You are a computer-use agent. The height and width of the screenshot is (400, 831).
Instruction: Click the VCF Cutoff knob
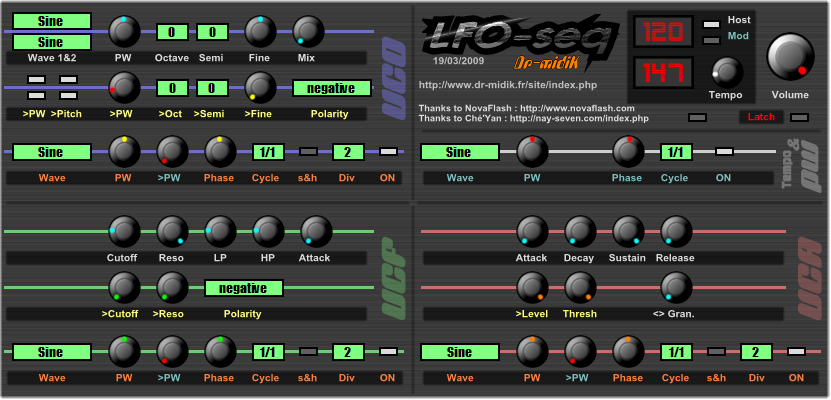tap(125, 232)
